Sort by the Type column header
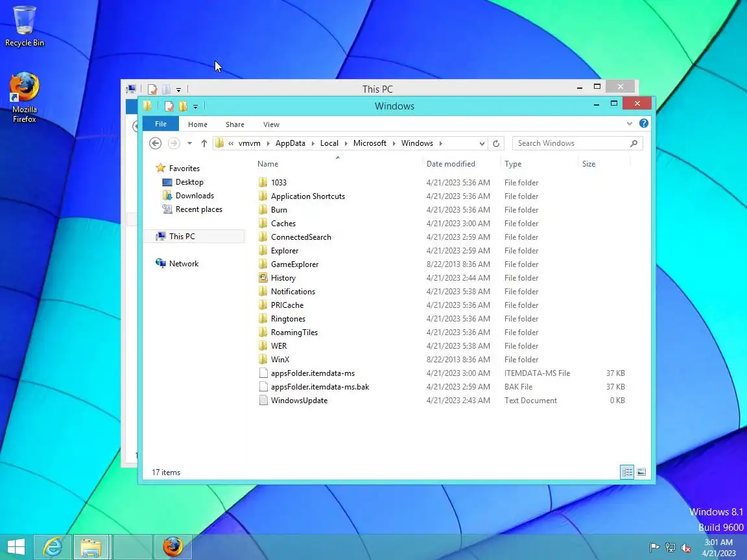 click(513, 164)
